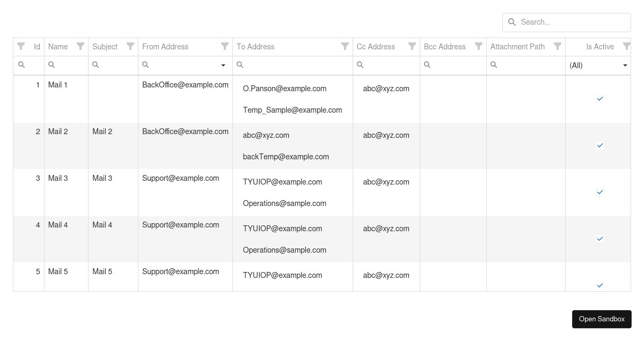644x338 pixels.
Task: Click the magnifier icon in To Address filter cell
Action: click(240, 64)
